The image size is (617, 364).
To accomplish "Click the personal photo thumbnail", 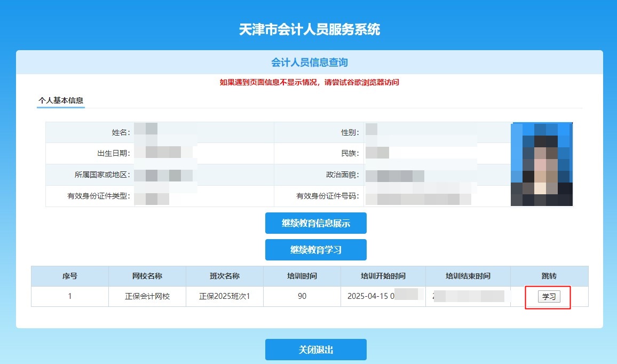I will pyautogui.click(x=542, y=163).
